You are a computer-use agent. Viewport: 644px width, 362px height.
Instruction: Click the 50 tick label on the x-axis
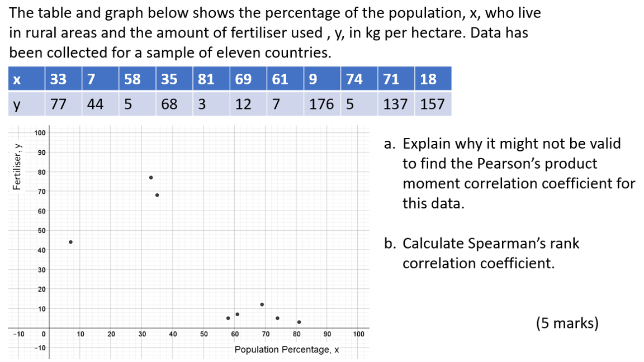click(204, 334)
